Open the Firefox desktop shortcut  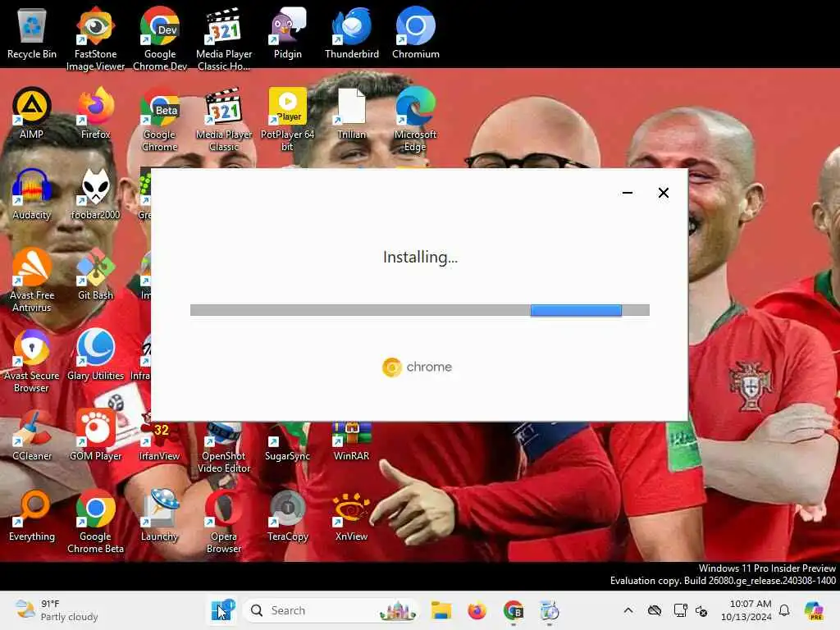(x=95, y=113)
